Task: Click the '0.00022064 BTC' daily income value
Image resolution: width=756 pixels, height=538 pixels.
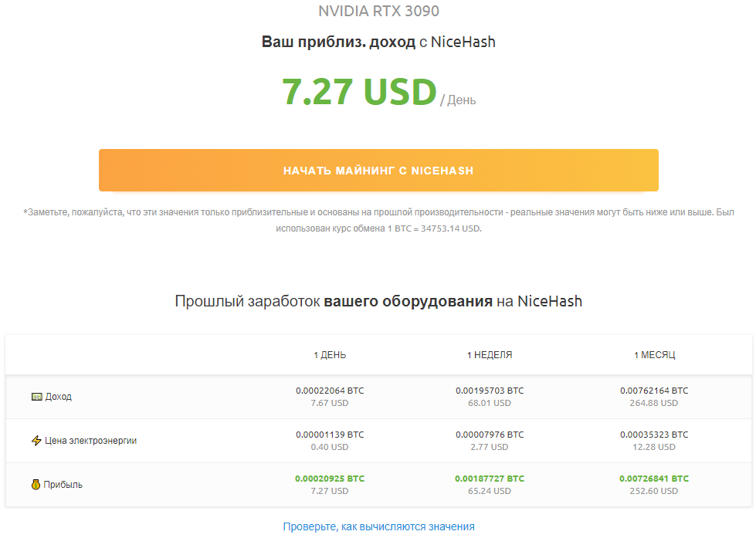Action: (x=330, y=391)
